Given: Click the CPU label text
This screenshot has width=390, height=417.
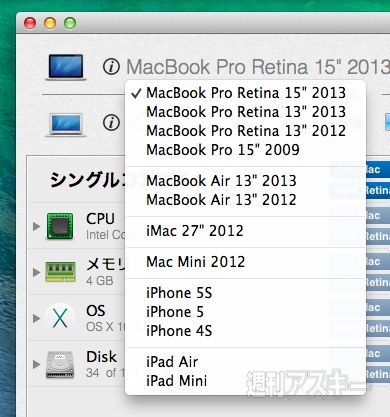Looking at the screenshot, I should [x=100, y=219].
